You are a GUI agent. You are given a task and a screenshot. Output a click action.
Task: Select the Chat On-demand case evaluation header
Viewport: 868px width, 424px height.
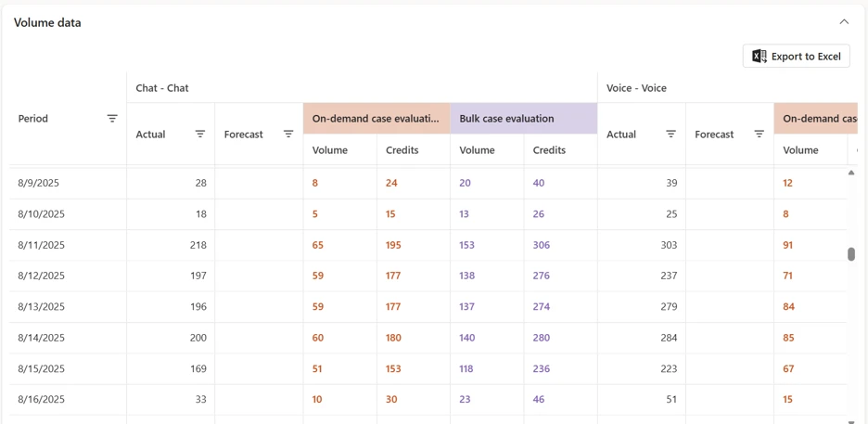[x=377, y=119]
